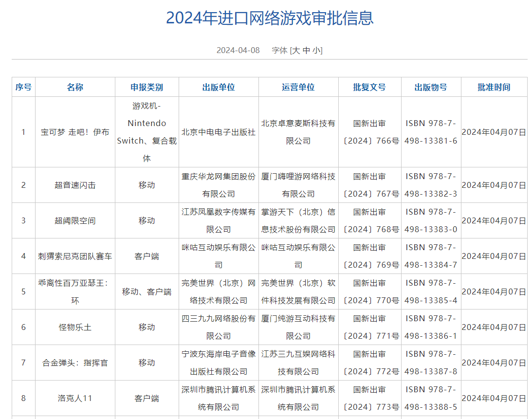Screen dimensions: 532x419
Task: Click ISBN 978-7-498-13388-5
Action: tap(431, 398)
